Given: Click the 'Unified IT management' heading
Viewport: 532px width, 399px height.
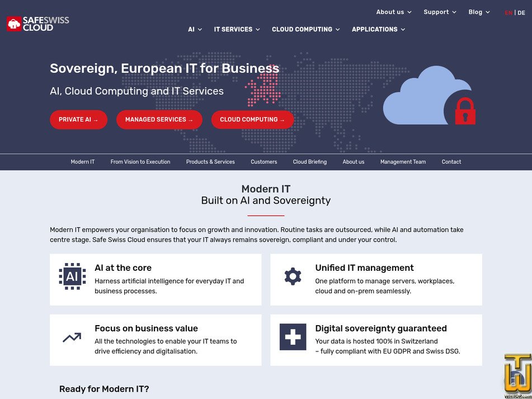Looking at the screenshot, I should (364, 267).
